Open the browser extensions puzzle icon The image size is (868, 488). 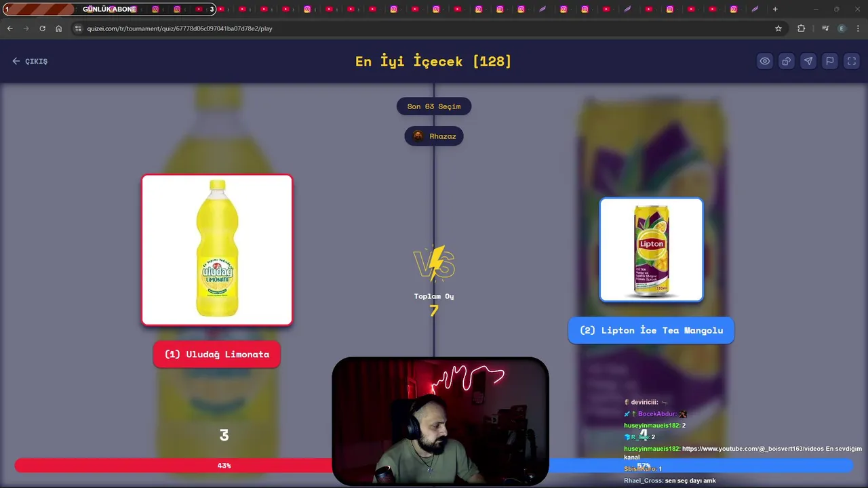802,28
